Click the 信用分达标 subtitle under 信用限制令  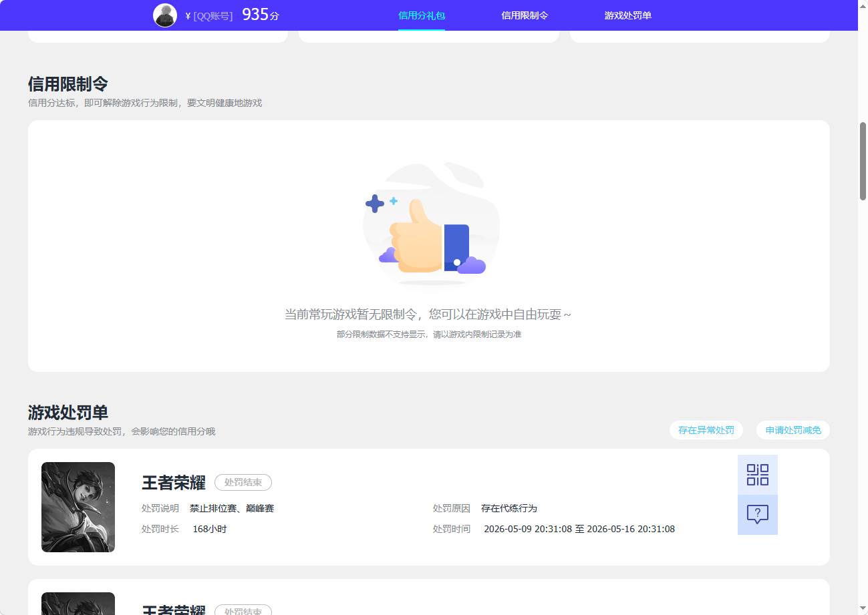[x=145, y=103]
